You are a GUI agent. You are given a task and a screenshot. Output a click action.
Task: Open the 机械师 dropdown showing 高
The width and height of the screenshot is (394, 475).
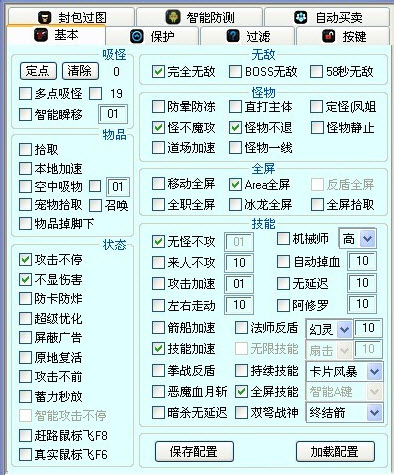[x=358, y=239]
